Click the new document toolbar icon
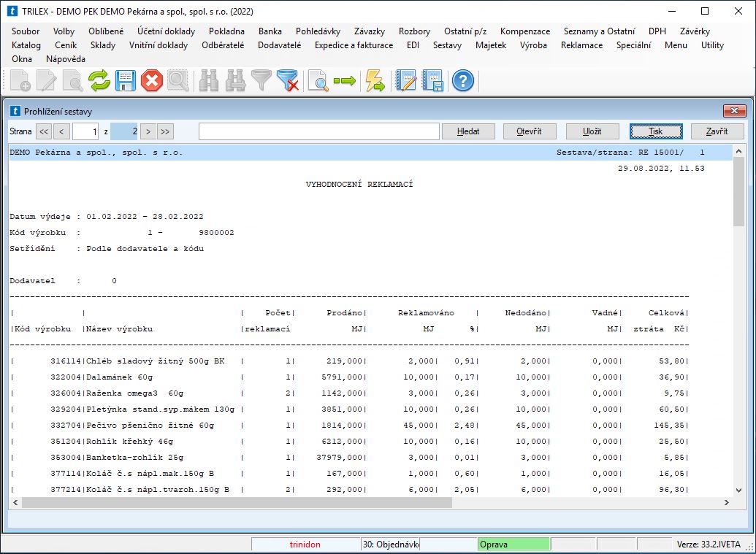Image resolution: width=756 pixels, height=554 pixels. pos(20,80)
